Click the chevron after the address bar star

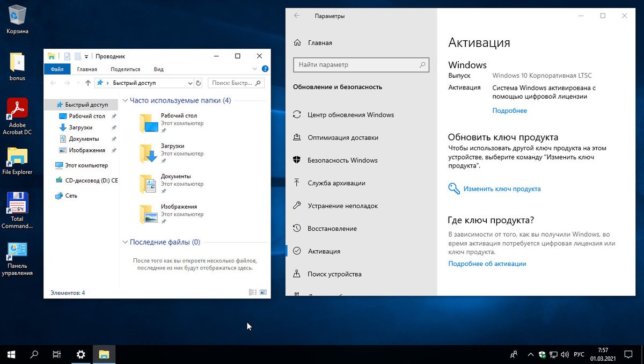tap(107, 83)
